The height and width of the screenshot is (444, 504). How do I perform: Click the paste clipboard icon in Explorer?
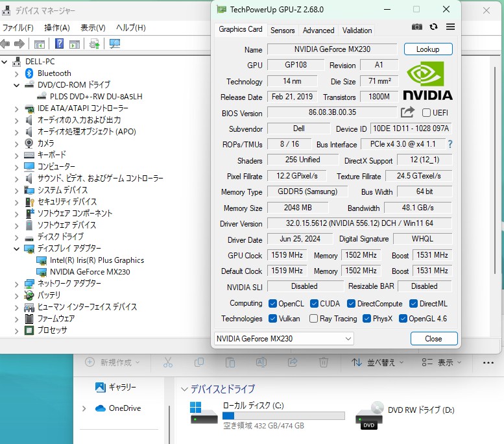(230, 362)
